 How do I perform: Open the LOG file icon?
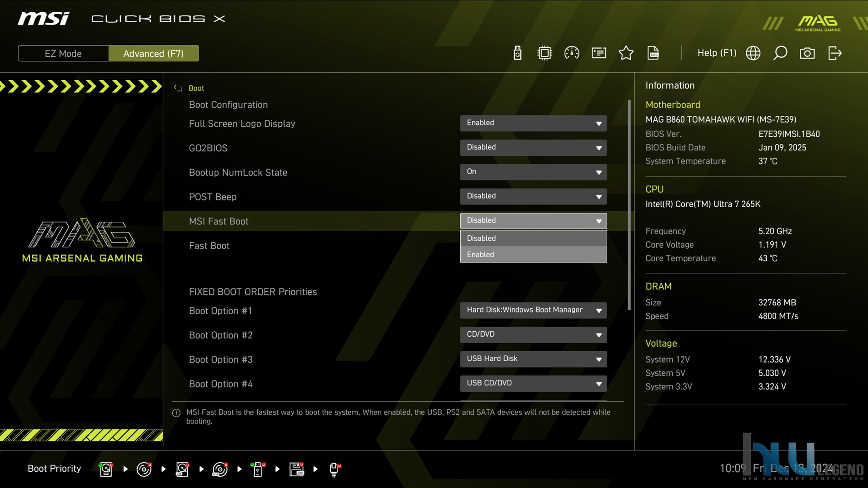[653, 53]
